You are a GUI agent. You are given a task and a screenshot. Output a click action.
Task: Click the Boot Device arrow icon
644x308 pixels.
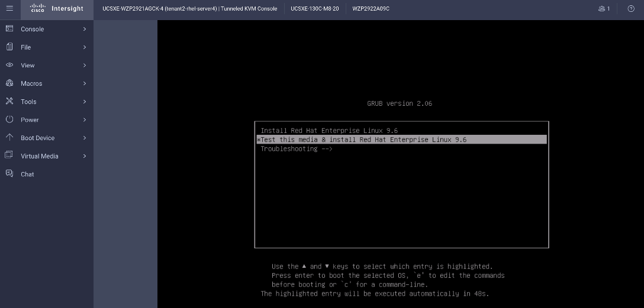(x=9, y=137)
